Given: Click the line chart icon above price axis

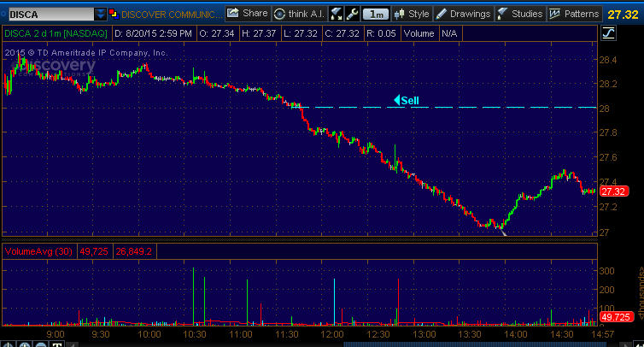Looking at the screenshot, I should (609, 33).
